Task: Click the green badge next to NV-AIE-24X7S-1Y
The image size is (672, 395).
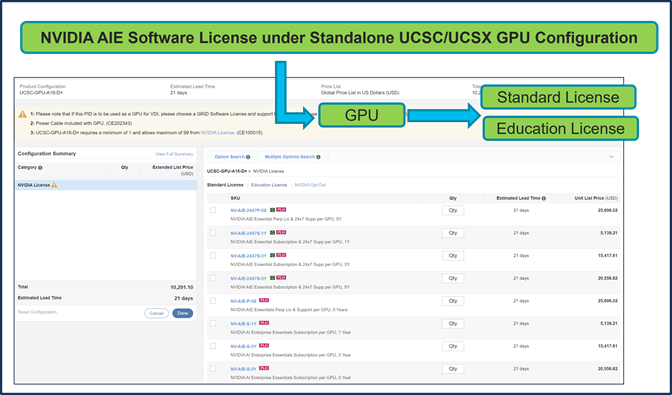Action: coord(272,233)
